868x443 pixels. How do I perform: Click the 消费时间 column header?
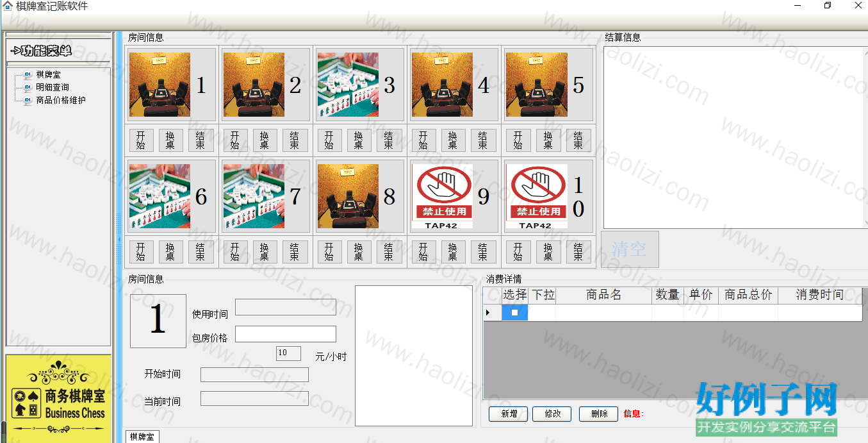820,295
